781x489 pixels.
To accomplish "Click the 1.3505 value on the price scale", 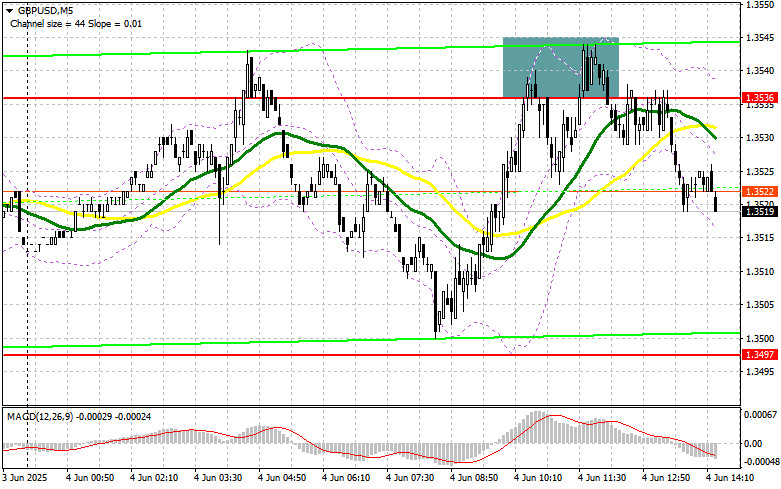I will [760, 305].
